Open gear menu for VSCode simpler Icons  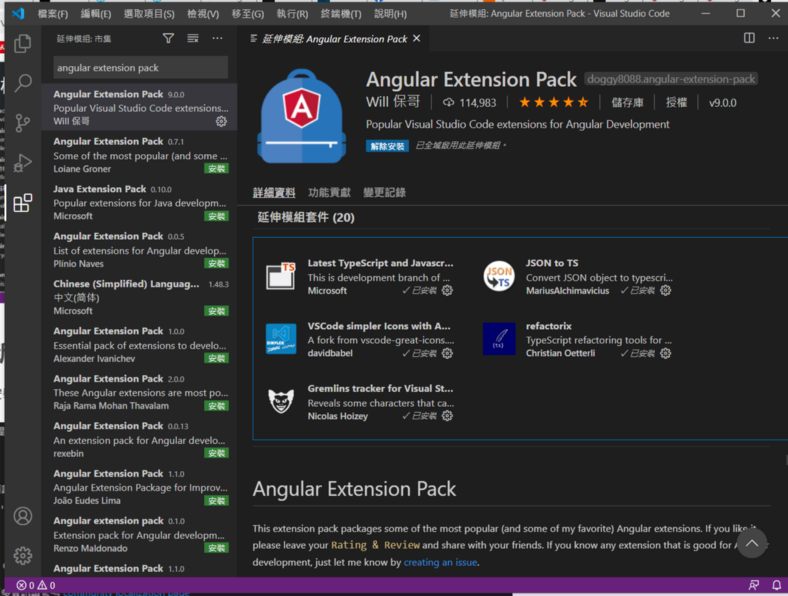(x=447, y=353)
